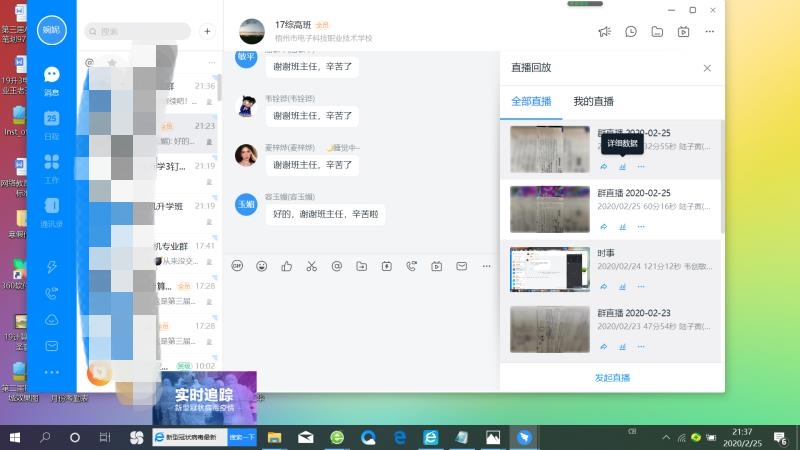Click the scissors screenshot icon
Viewport: 800px width, 450px height.
[x=311, y=266]
